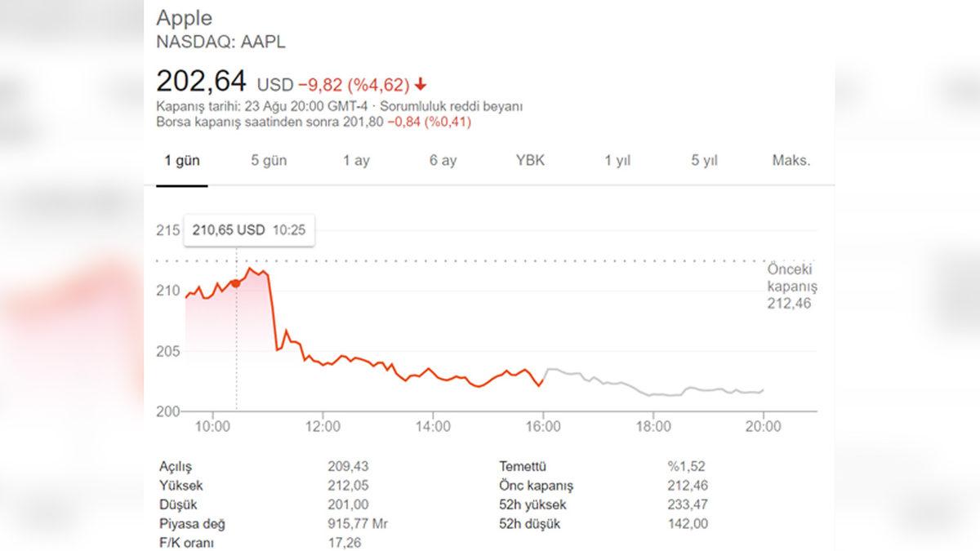Select the 1 gün tab

(x=181, y=161)
